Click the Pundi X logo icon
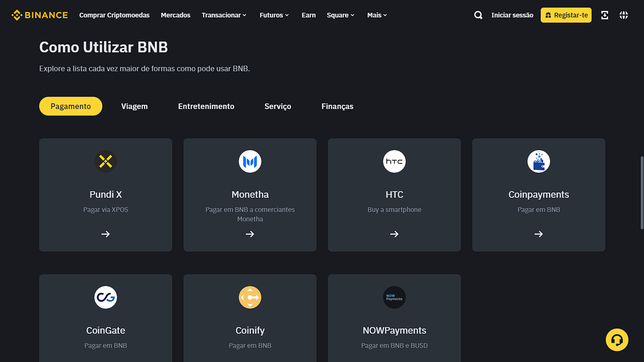Screen dimensions: 644x362 coord(105,161)
